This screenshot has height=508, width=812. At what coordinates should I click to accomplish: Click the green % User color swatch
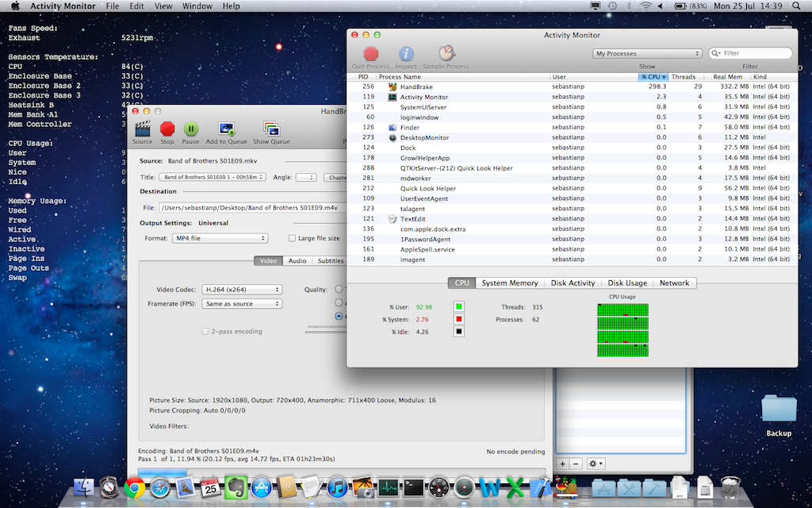tap(458, 306)
